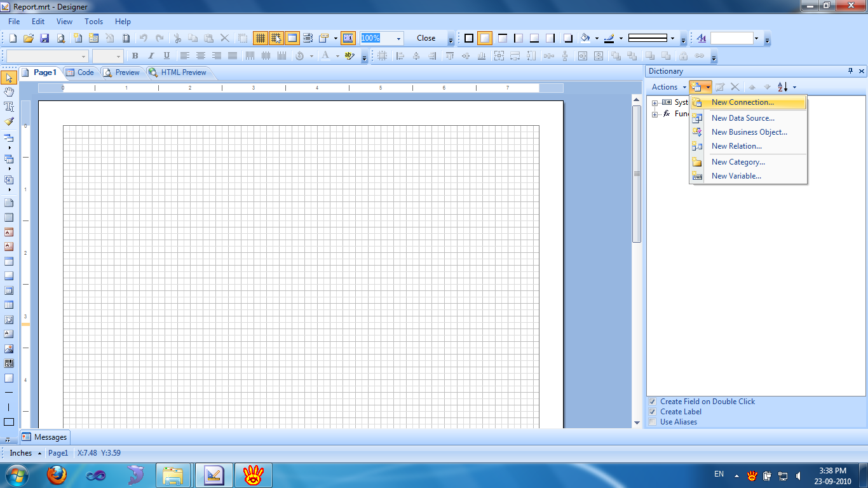
Task: Launch Firefox from the taskbar
Action: (x=57, y=475)
